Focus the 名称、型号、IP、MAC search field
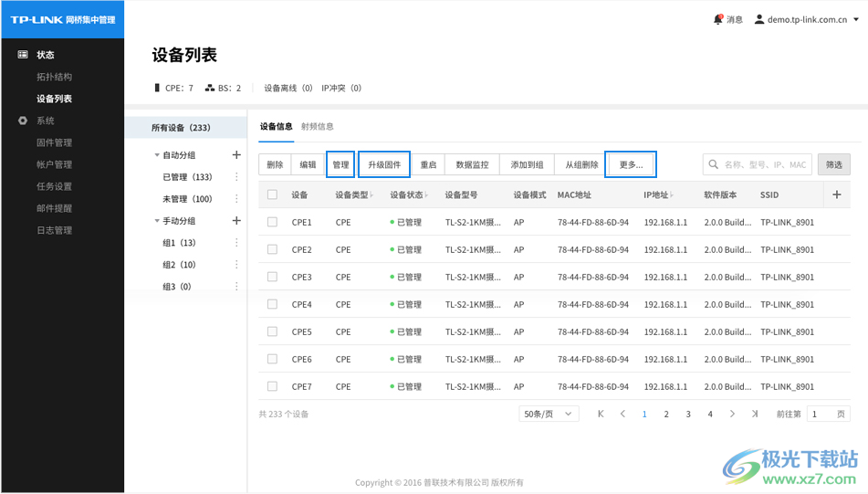Screen dimensions: 868x494 click(758, 164)
